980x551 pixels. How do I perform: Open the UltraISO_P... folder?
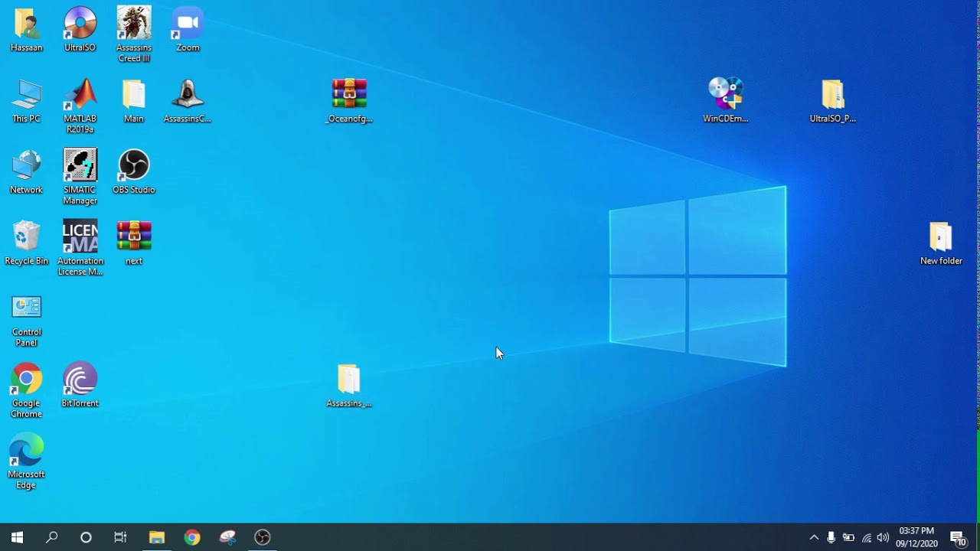833,101
